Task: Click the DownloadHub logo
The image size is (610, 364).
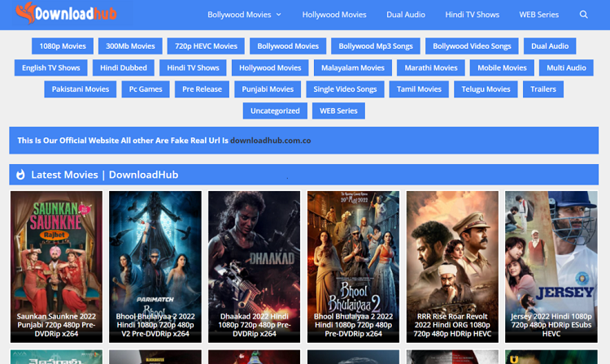Action: (67, 14)
